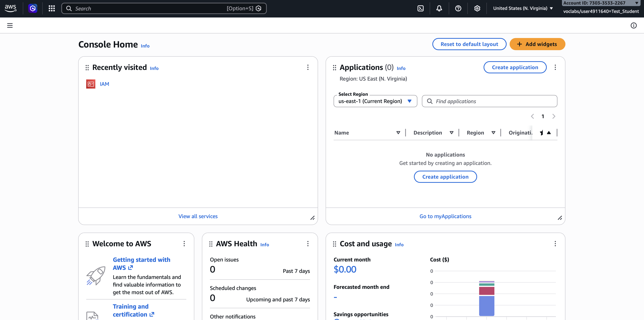Screen dimensions: 644x320
Task: Open the Amazon Q purple icon
Action: pos(33,8)
